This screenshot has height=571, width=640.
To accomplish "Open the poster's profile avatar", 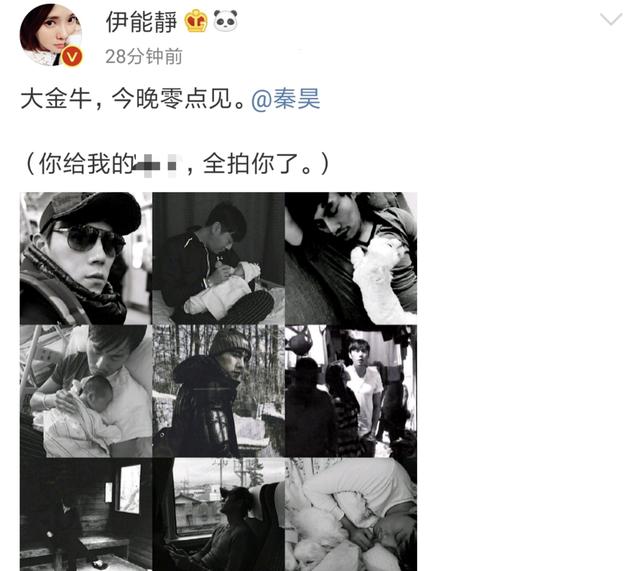I will click(x=51, y=35).
